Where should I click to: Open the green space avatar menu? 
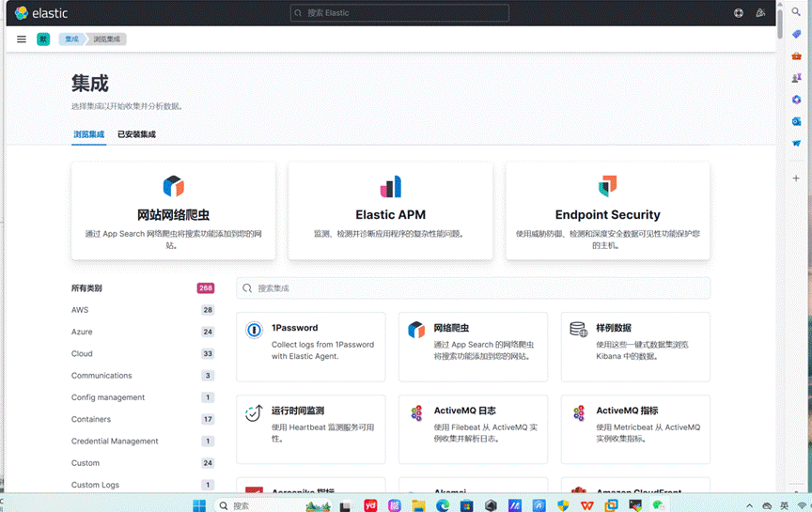tap(43, 39)
